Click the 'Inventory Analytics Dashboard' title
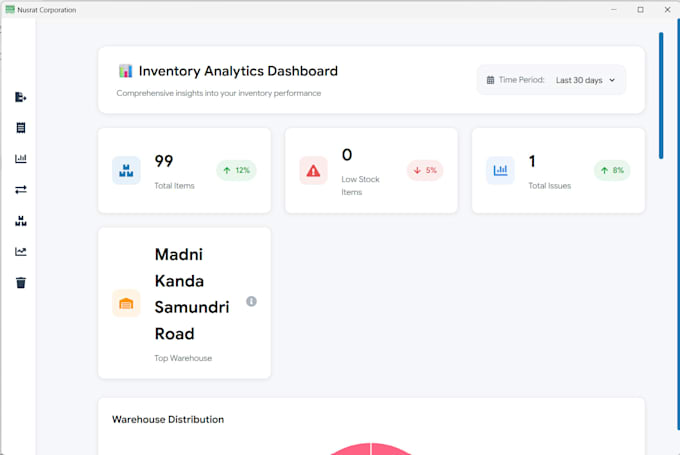 click(x=238, y=71)
